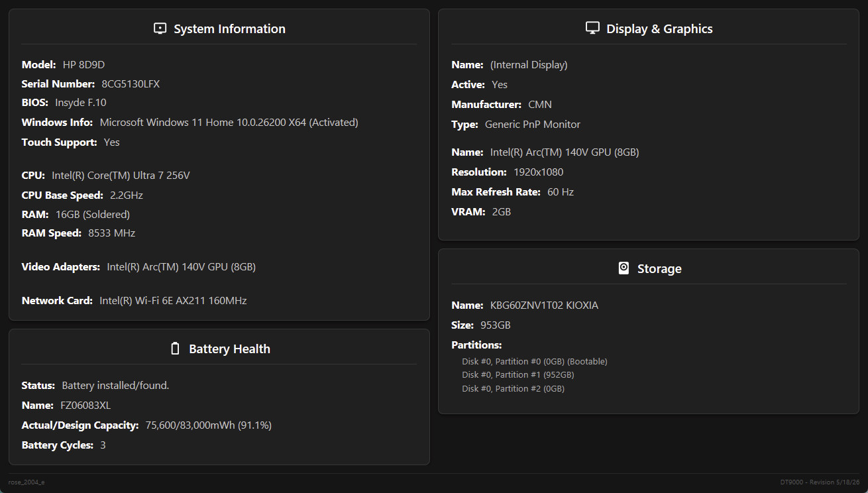Select the Partitions label
Screen dimensions: 868x493
476,345
